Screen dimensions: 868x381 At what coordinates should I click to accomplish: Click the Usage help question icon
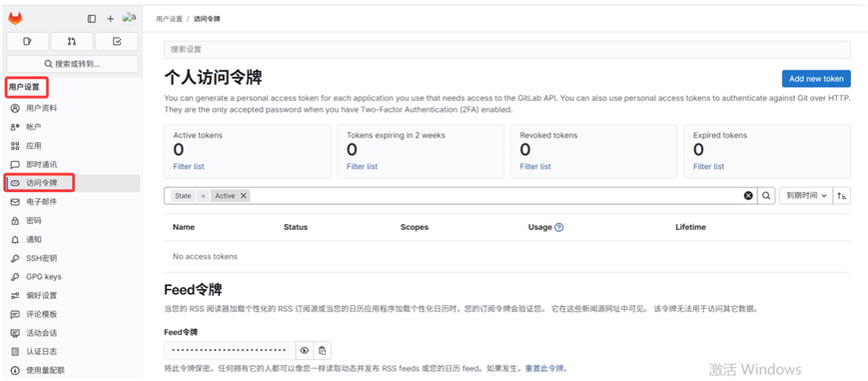click(559, 227)
